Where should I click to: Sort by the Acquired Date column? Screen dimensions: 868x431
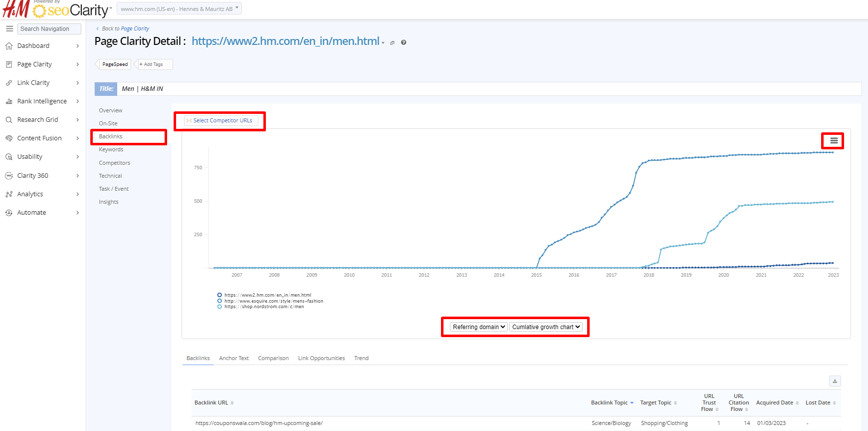[x=774, y=403]
